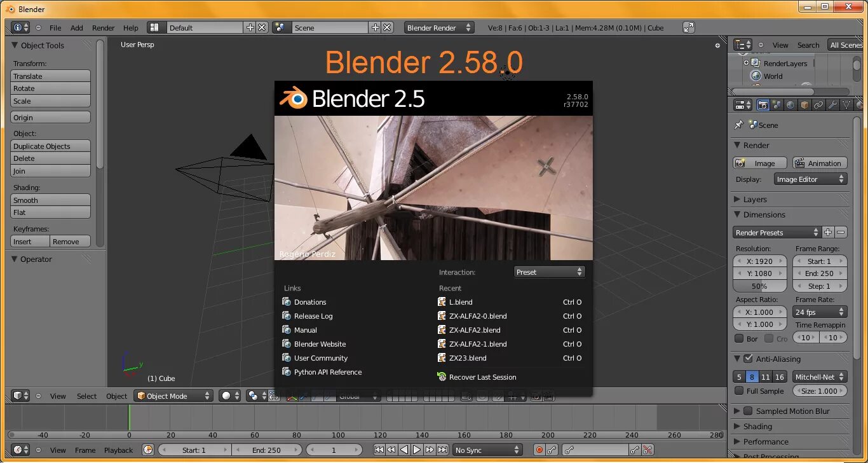Open the viewport shading sphere selector

tap(230, 396)
